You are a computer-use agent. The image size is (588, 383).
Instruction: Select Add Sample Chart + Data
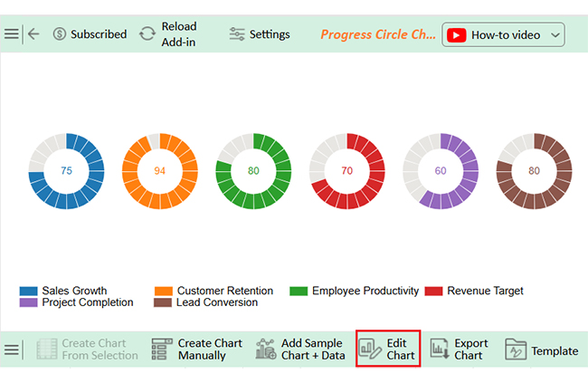coord(299,349)
